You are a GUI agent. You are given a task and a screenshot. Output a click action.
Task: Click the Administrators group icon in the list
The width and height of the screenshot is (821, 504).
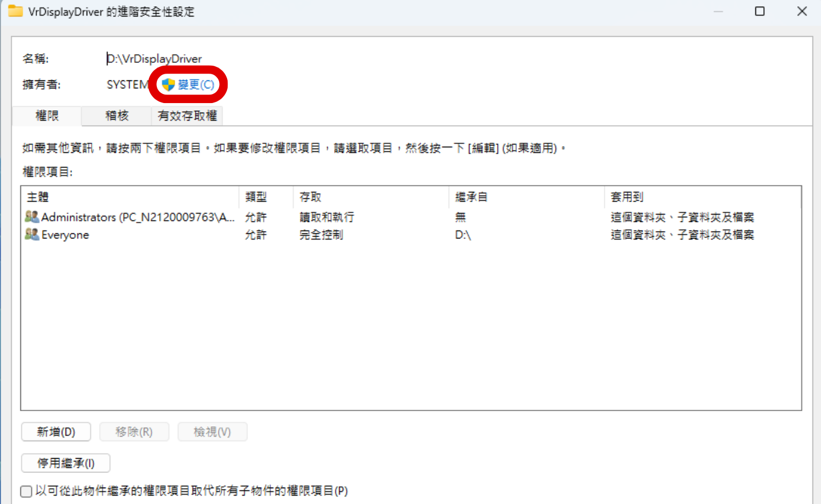point(31,217)
